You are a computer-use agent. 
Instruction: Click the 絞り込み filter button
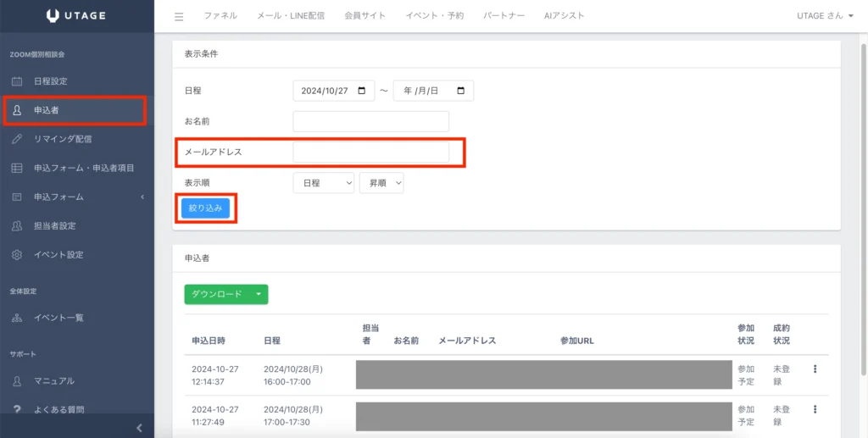point(205,208)
